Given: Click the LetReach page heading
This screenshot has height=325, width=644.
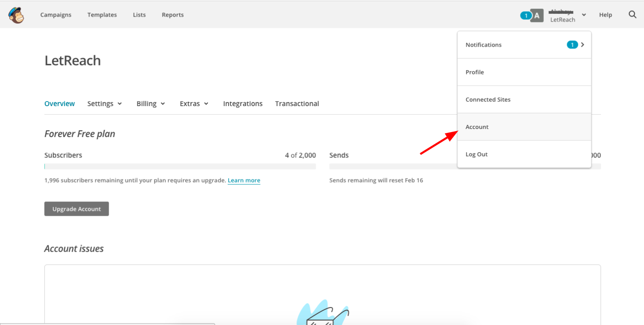Looking at the screenshot, I should [x=72, y=60].
